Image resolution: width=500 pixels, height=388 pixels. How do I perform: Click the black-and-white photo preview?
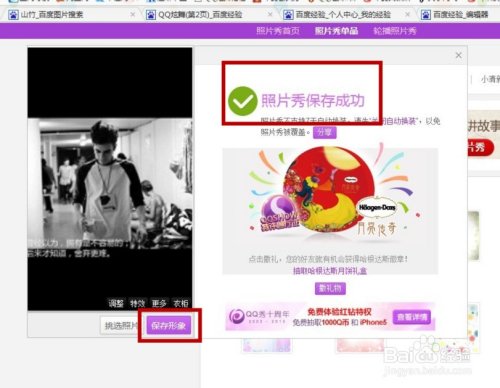point(110,183)
